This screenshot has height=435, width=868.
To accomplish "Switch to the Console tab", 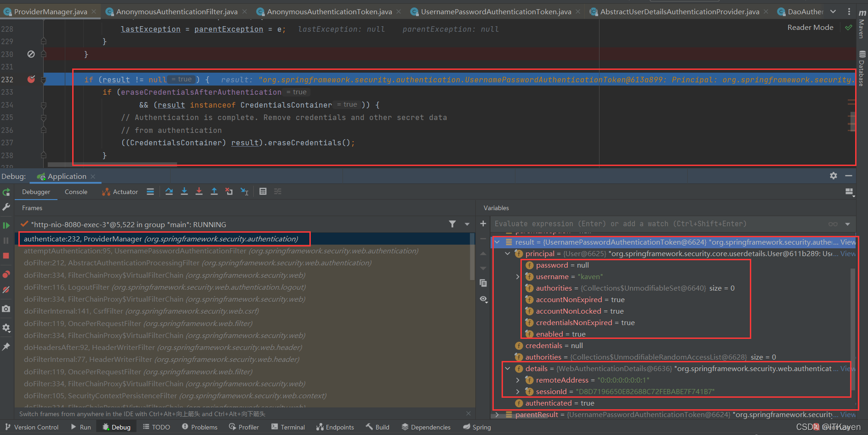I will coord(75,191).
